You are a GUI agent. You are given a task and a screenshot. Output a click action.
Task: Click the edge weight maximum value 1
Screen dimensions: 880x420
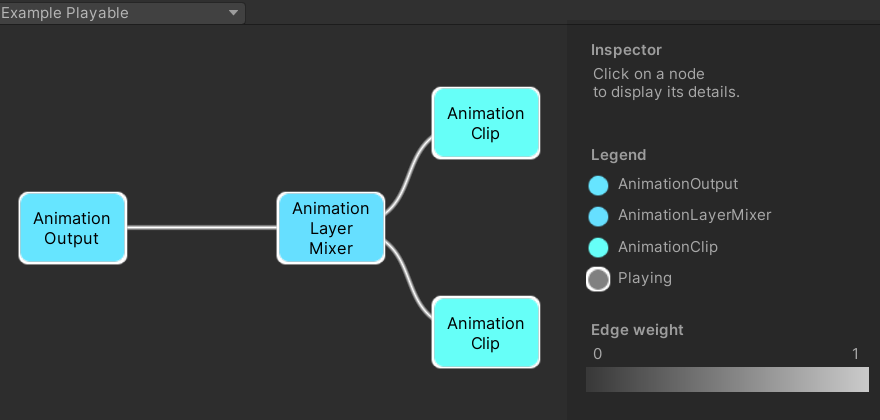click(x=855, y=354)
